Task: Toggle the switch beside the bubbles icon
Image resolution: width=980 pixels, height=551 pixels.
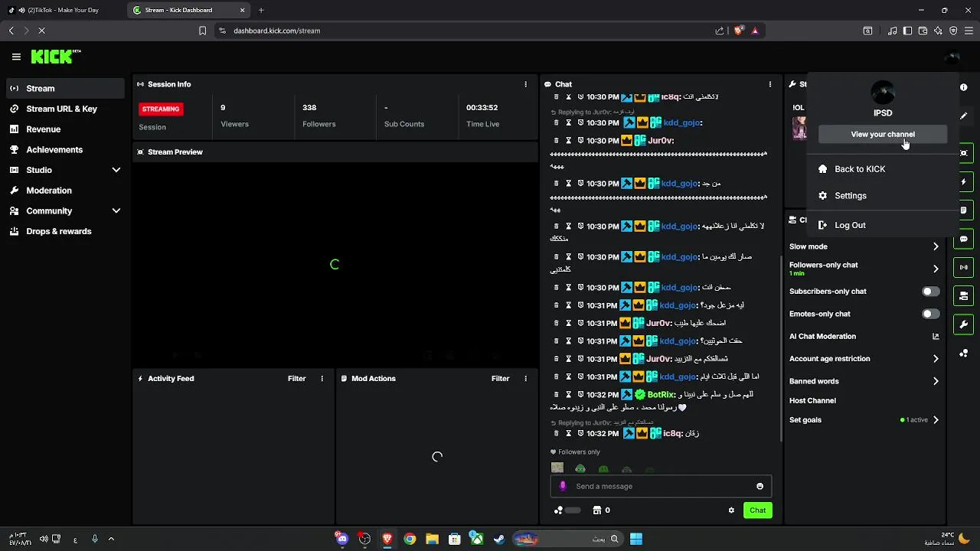Action: pyautogui.click(x=573, y=510)
